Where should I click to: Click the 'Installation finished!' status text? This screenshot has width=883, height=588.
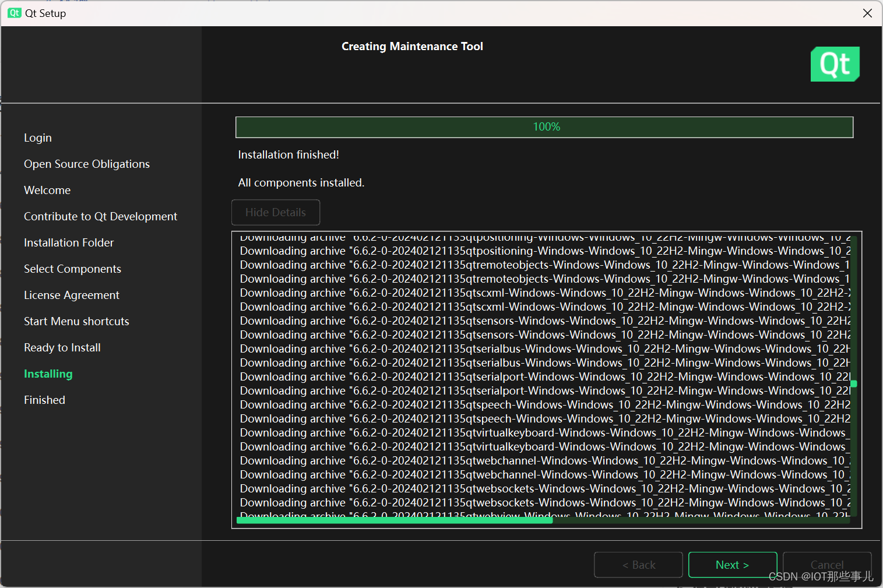(289, 154)
